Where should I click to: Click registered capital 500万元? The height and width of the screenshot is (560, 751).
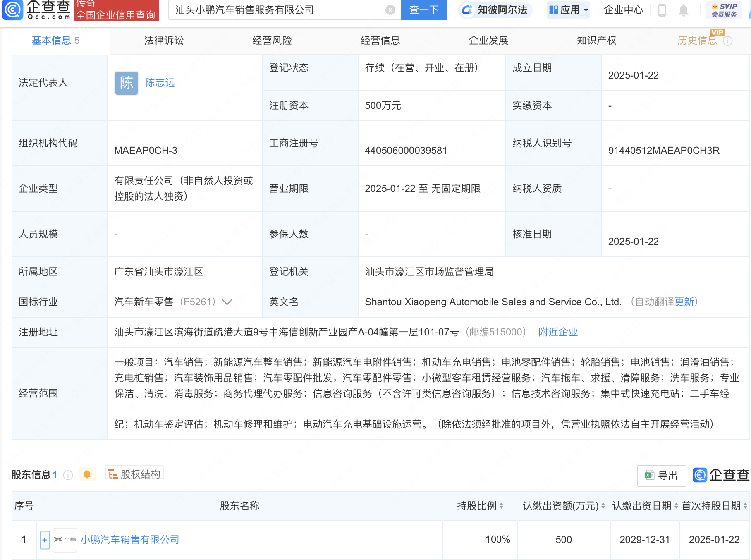(383, 105)
